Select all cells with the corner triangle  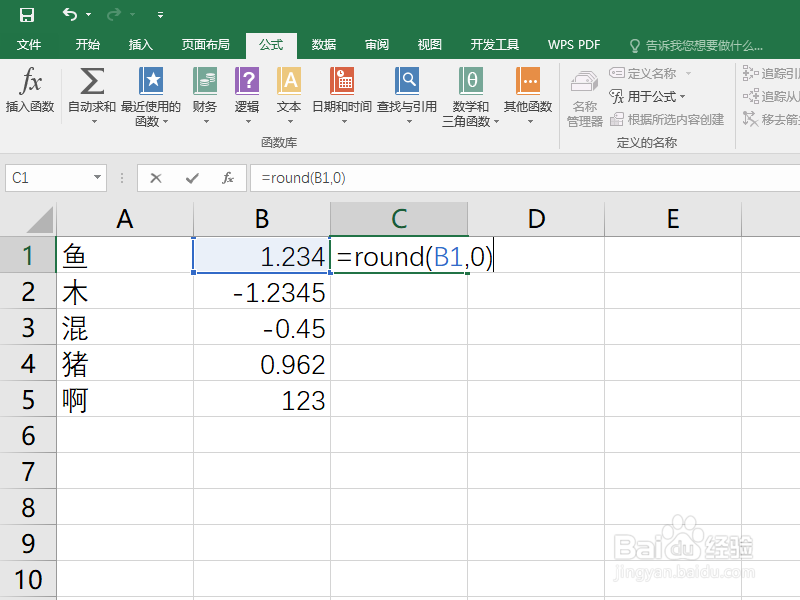(x=39, y=220)
